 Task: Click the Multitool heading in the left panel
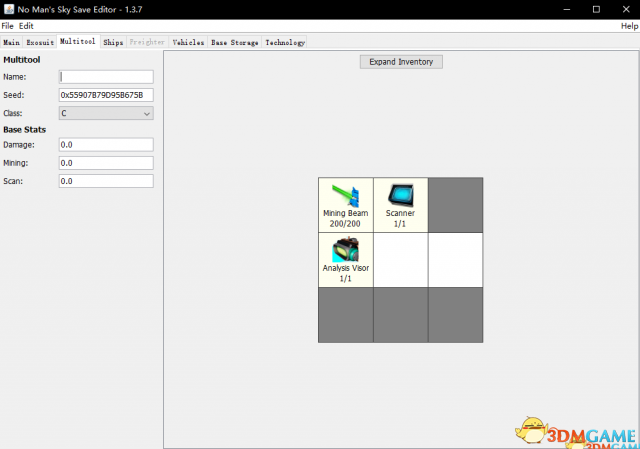coord(22,60)
